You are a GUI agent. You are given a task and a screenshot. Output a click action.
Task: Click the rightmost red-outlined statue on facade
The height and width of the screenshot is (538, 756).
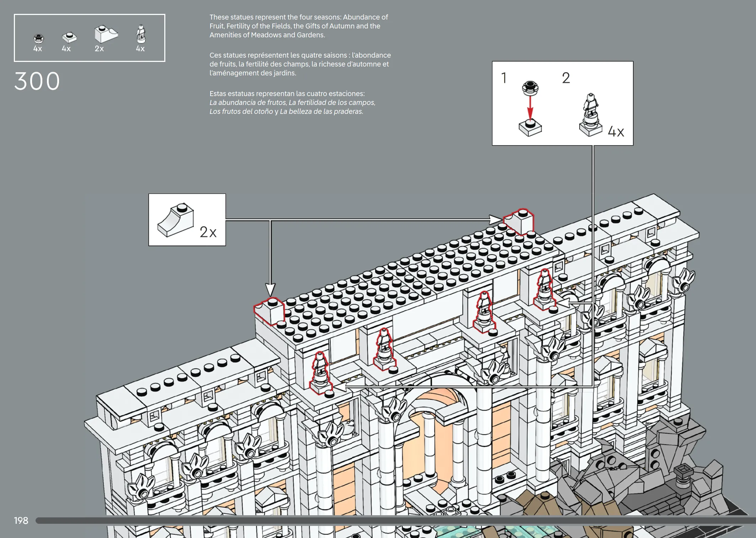(x=545, y=290)
